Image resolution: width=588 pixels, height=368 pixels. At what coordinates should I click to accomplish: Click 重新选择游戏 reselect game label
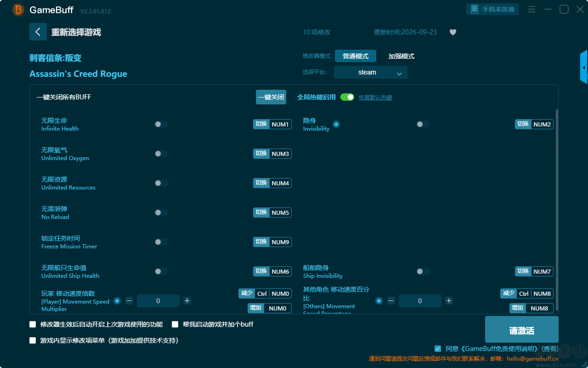click(76, 32)
